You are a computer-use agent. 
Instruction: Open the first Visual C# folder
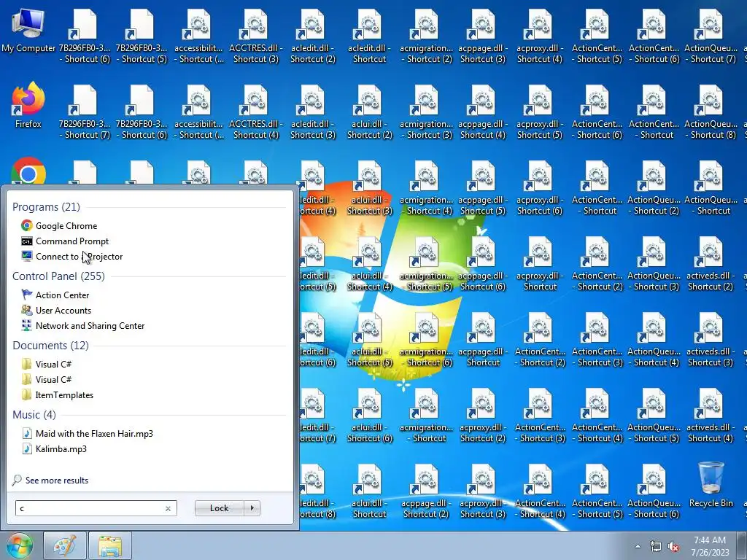pos(47,365)
